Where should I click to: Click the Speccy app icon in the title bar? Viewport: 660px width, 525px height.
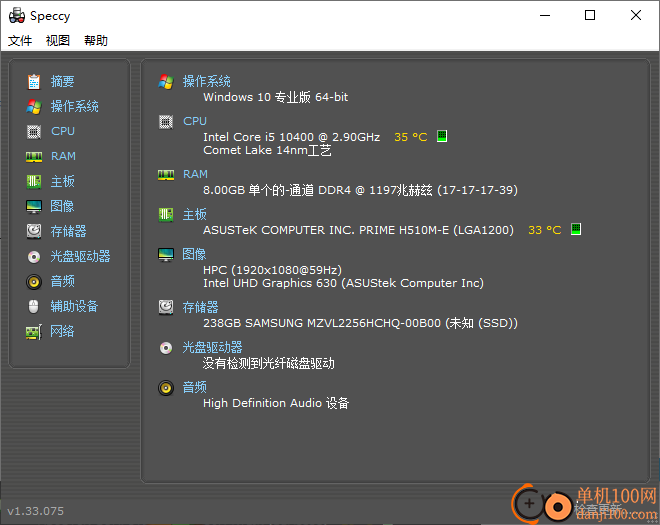[17, 16]
